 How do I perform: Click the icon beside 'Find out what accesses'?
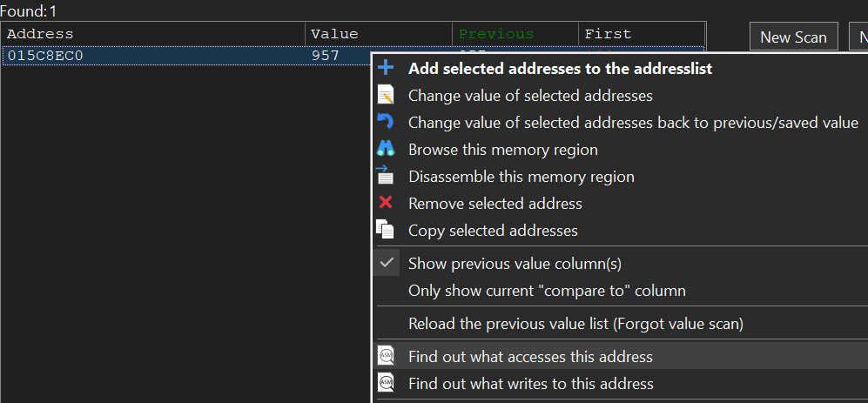tap(386, 356)
